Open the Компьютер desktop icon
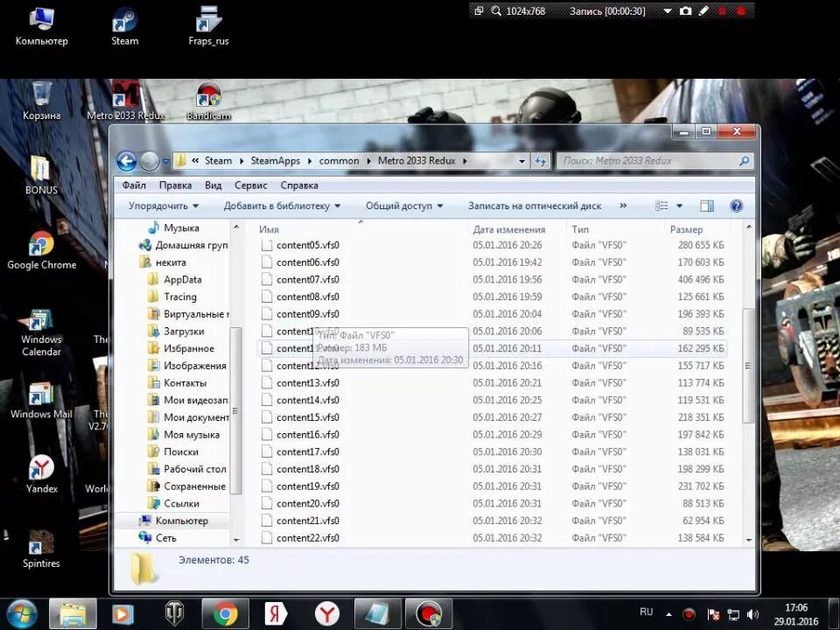This screenshot has width=840, height=630. coord(42,25)
